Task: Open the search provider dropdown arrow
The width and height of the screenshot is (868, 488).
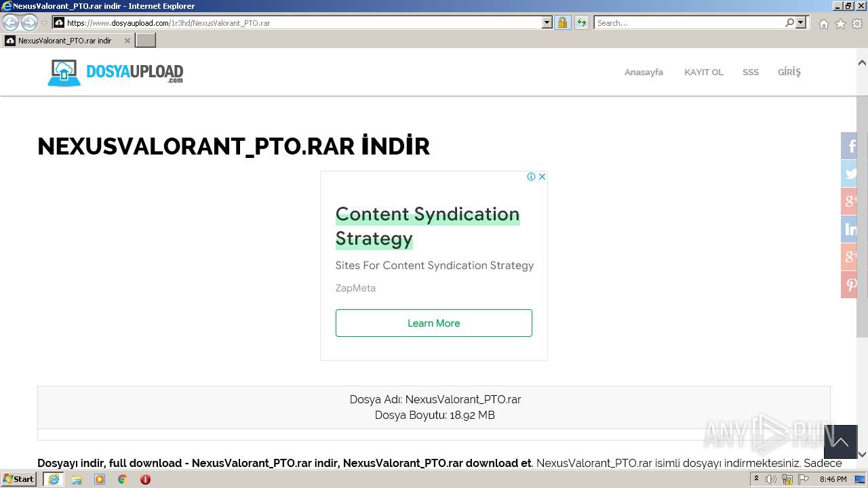Action: 801,23
